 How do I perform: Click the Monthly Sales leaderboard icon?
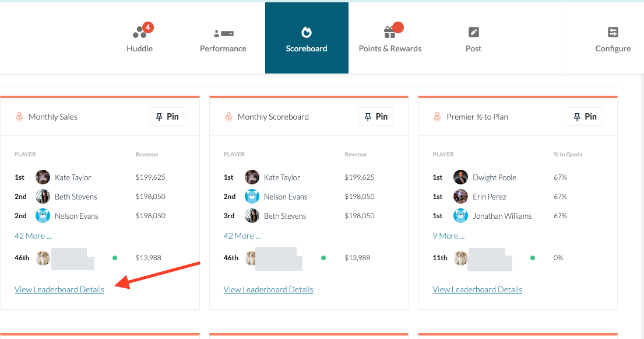[19, 117]
